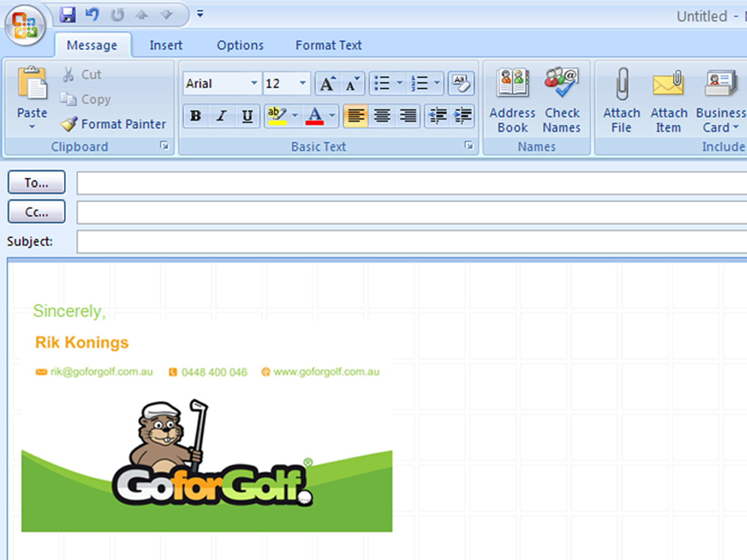The height and width of the screenshot is (560, 747).
Task: Toggle Bold formatting
Action: pyautogui.click(x=195, y=116)
